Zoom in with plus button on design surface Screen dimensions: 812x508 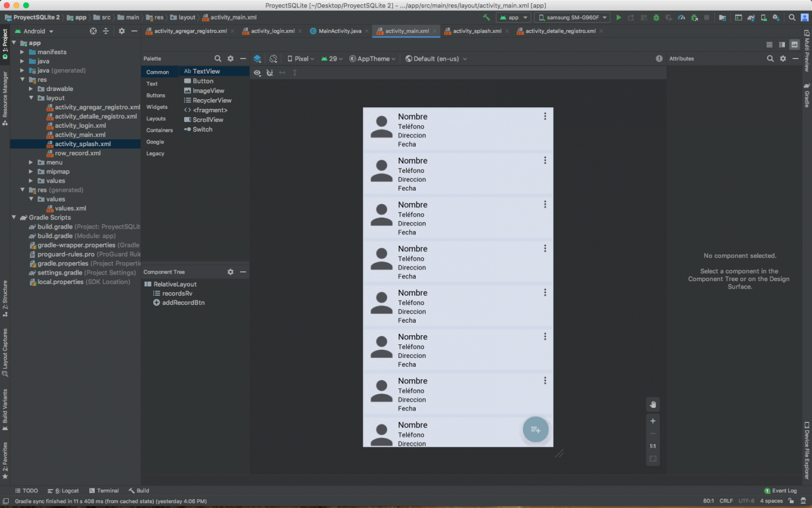click(653, 421)
